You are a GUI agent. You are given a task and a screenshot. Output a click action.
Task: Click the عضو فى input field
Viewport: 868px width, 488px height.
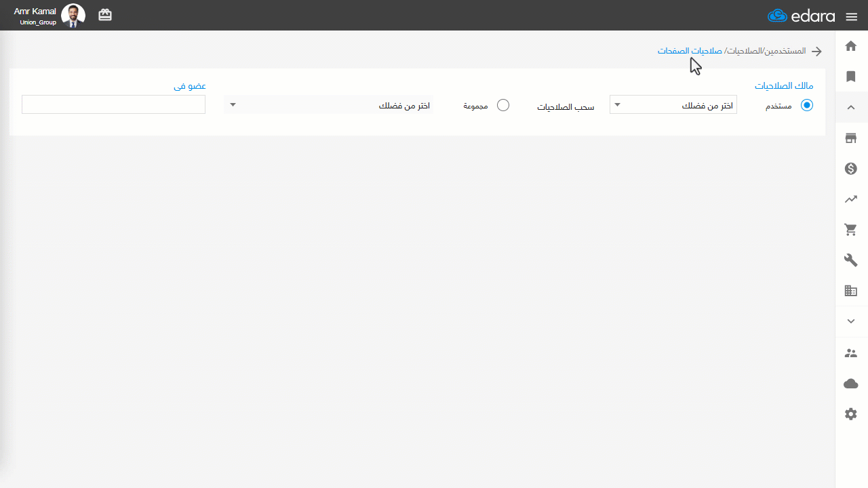tap(114, 104)
